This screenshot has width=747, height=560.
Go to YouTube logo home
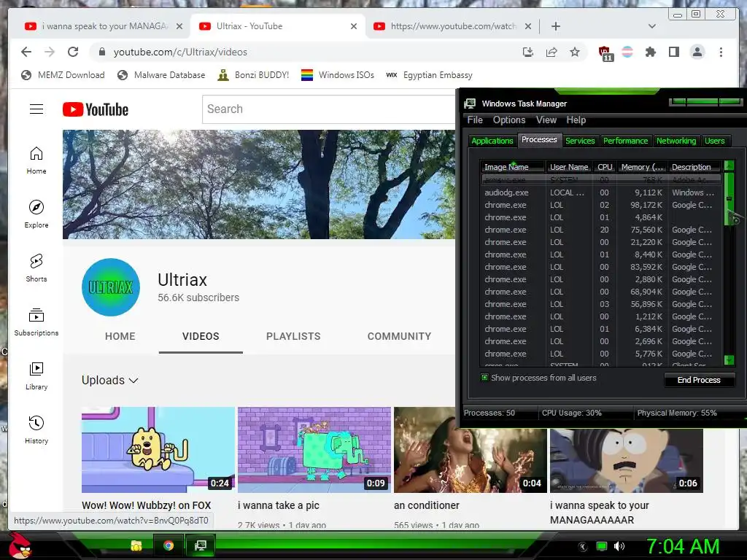click(x=96, y=109)
